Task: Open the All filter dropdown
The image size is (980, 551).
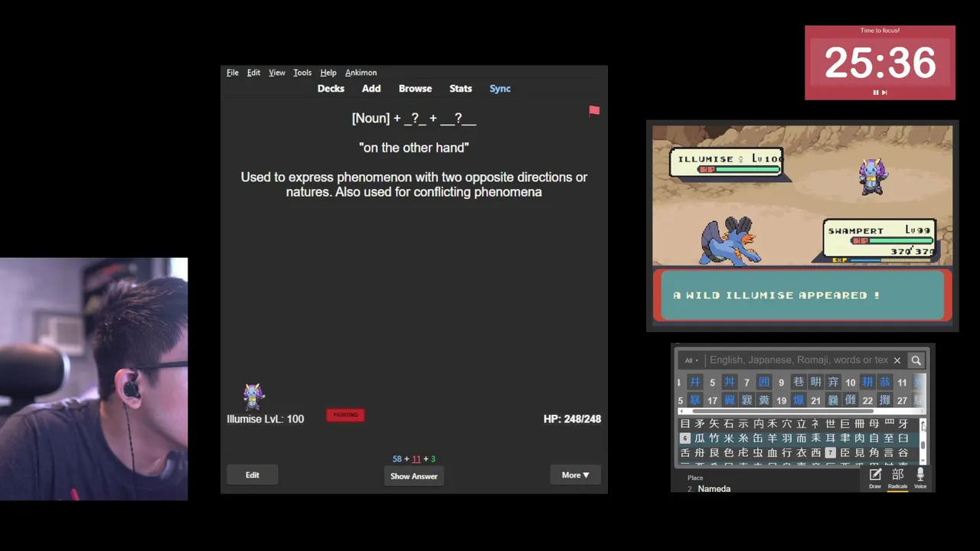Action: [691, 360]
